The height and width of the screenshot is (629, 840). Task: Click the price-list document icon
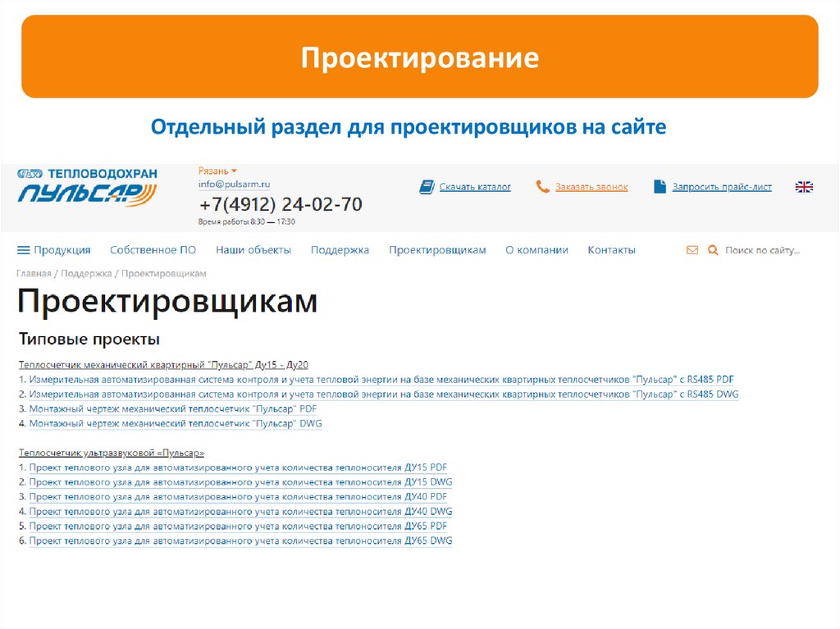660,186
